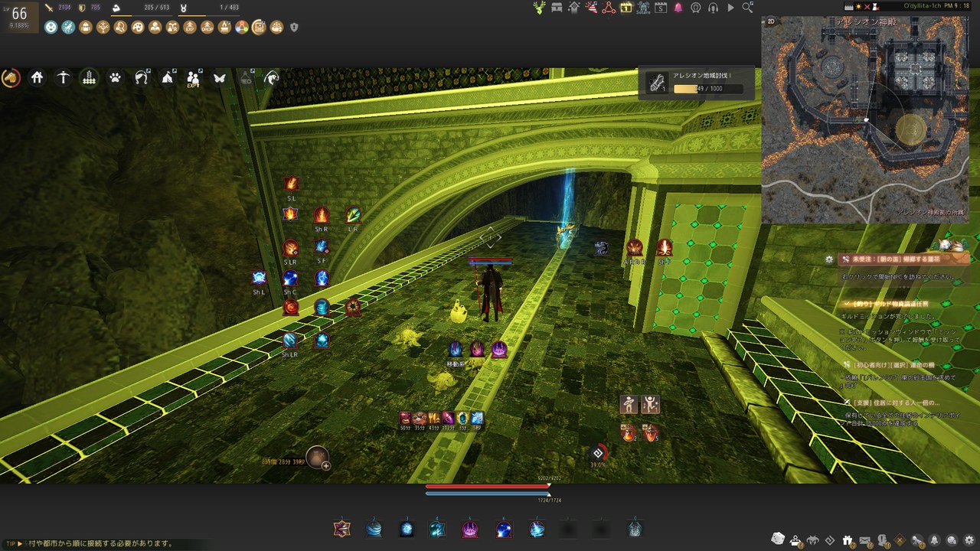Select quick slot 3 skill
Viewport: 980px width, 551px height.
pos(407,528)
